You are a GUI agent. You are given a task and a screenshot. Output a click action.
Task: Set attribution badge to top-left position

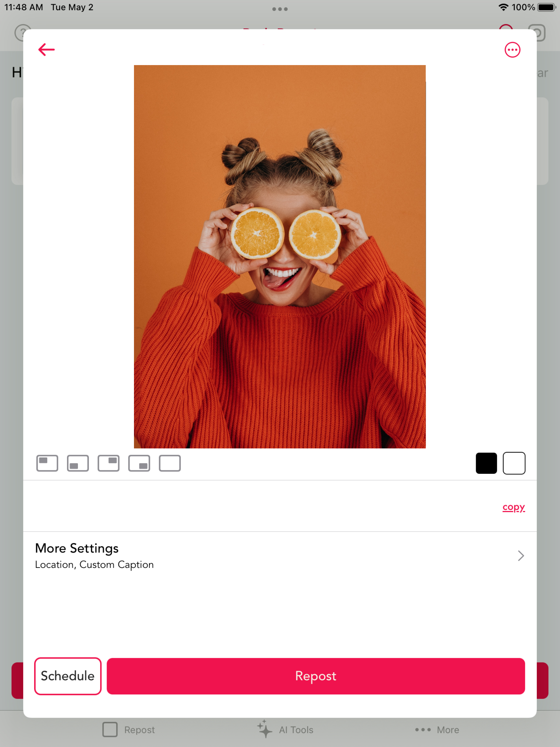click(47, 463)
